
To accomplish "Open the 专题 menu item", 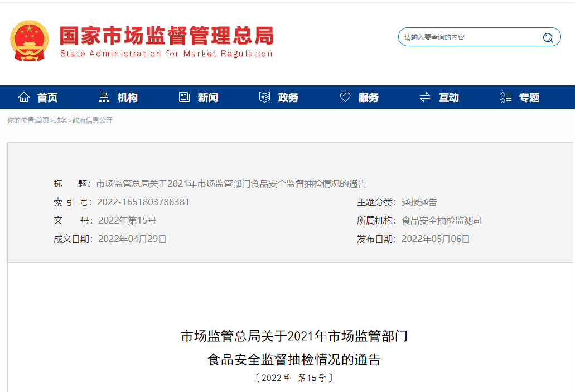I will [x=529, y=98].
